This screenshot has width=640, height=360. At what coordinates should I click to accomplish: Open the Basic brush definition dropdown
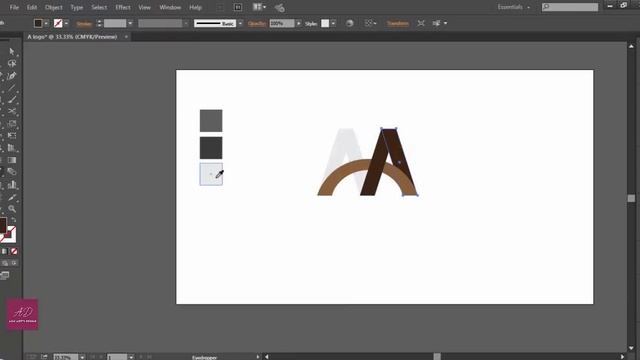pyautogui.click(x=240, y=24)
